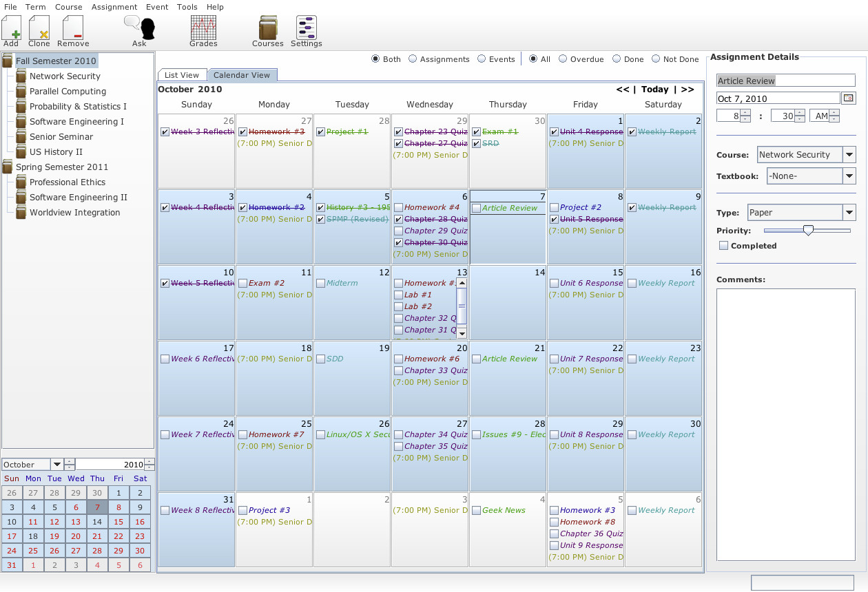Select Homework #7 on October 25
The height and width of the screenshot is (592, 868).
point(276,435)
